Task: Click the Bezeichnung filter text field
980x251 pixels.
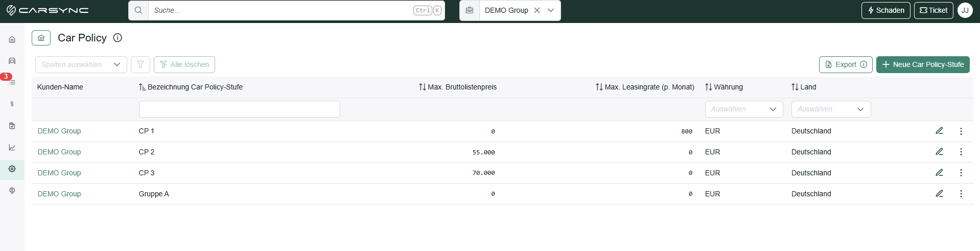Action: click(x=239, y=109)
